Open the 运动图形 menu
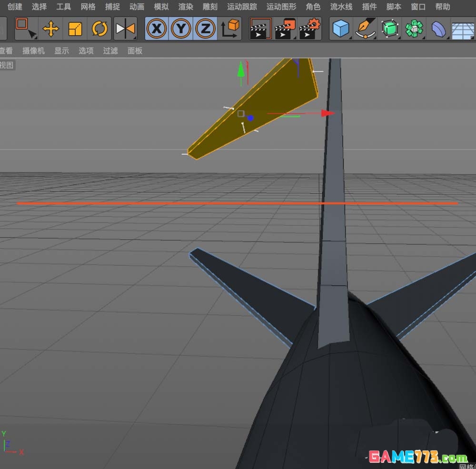Viewport: 476px width, 469px height. (281, 7)
